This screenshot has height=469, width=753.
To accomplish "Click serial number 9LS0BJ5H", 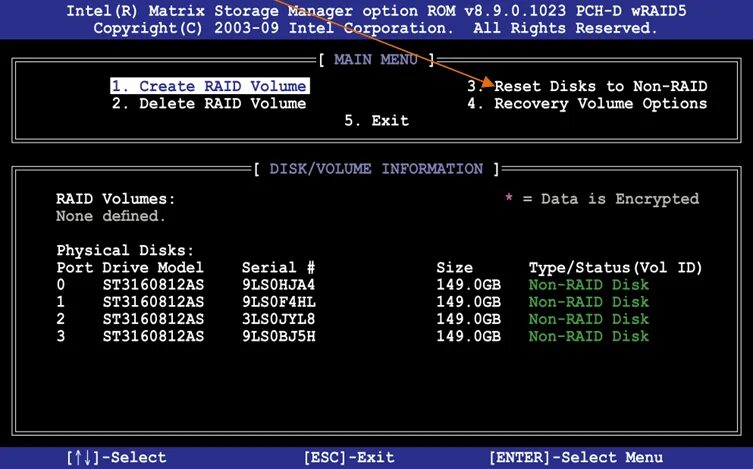I will click(x=279, y=337).
